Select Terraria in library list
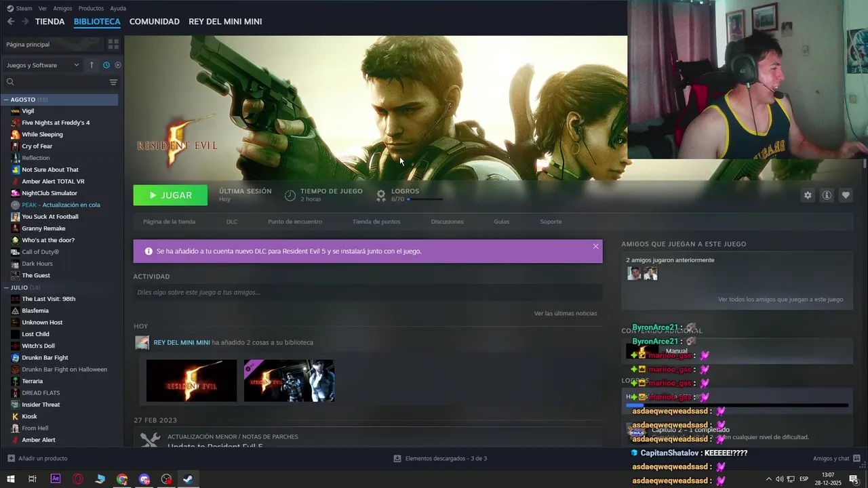868x488 pixels. 32,381
